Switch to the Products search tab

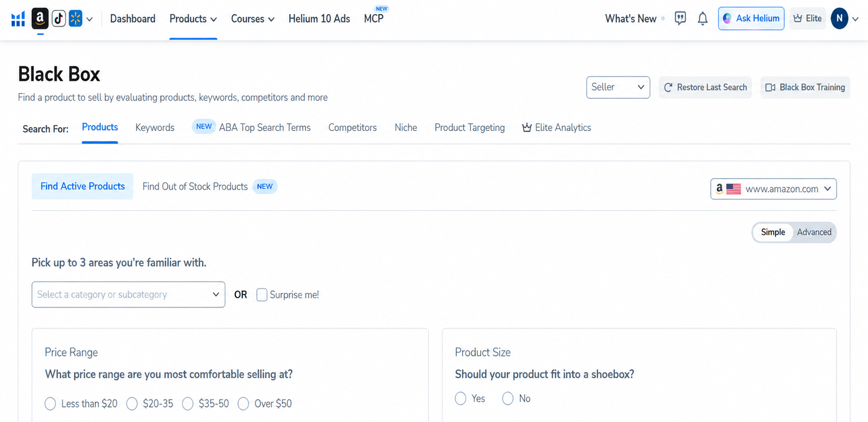coord(100,127)
